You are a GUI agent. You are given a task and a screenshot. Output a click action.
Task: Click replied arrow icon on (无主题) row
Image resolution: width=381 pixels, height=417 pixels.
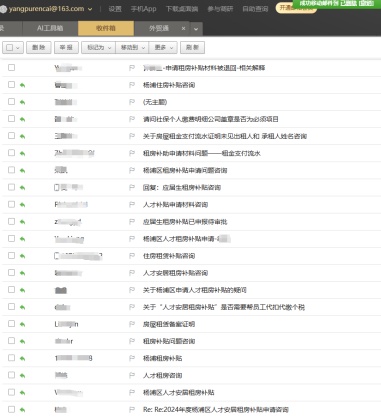[22, 102]
